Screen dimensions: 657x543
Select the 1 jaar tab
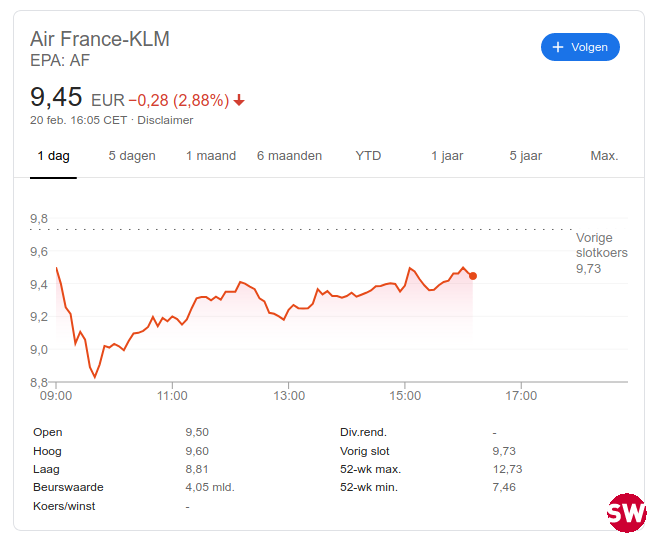click(x=447, y=156)
